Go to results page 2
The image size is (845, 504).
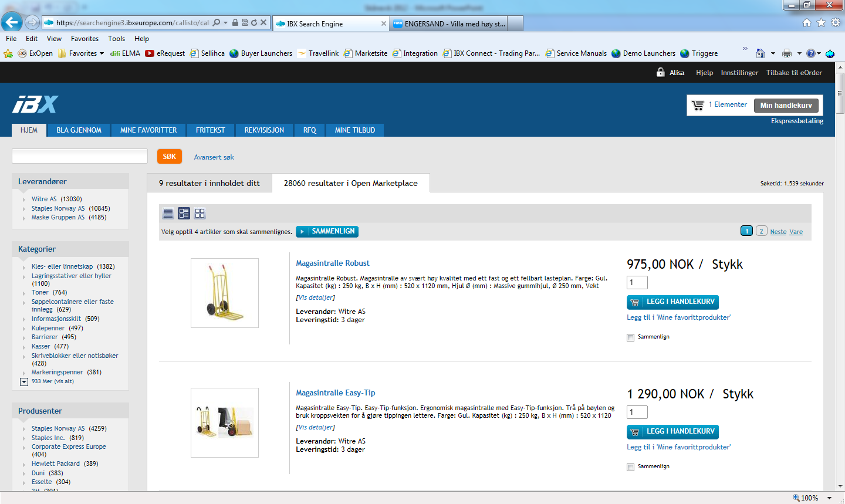tap(761, 231)
